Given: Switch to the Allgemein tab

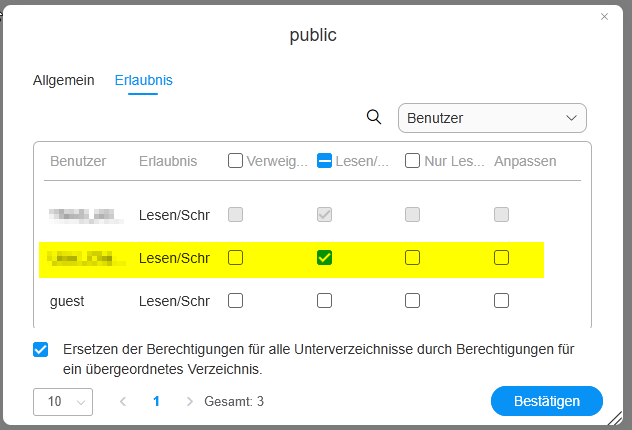Looking at the screenshot, I should [63, 80].
